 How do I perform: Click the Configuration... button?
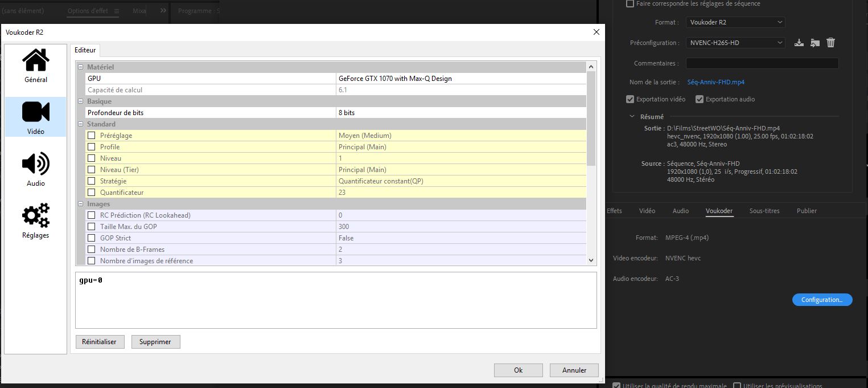coord(822,300)
